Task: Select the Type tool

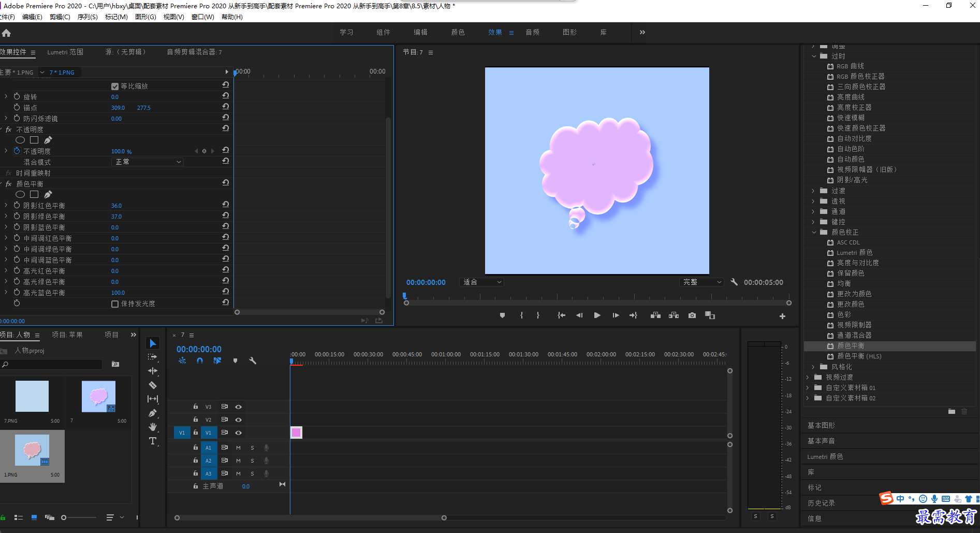Action: 153,441
